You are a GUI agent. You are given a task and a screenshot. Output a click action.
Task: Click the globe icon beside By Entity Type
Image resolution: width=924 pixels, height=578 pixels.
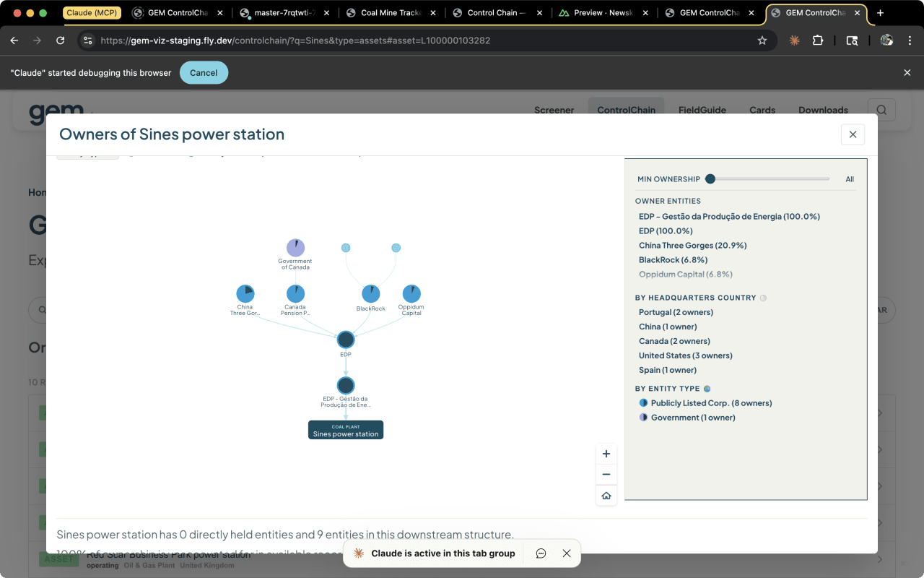707,389
